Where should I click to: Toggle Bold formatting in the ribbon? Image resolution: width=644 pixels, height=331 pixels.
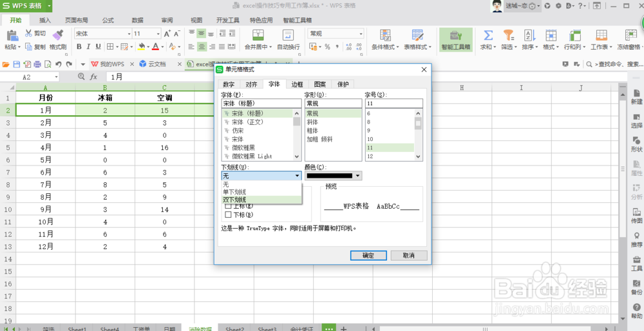(x=79, y=47)
